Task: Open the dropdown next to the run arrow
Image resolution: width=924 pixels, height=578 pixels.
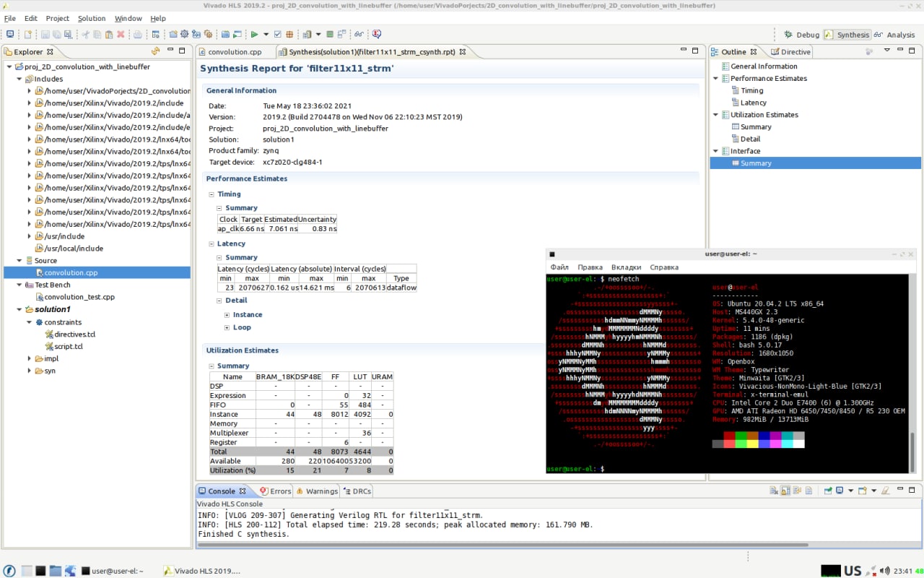Action: [x=266, y=34]
